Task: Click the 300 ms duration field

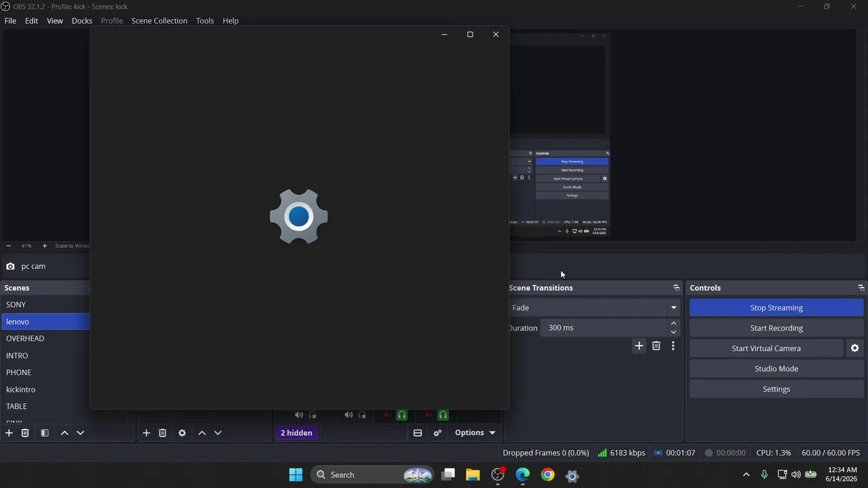Action: tap(604, 327)
